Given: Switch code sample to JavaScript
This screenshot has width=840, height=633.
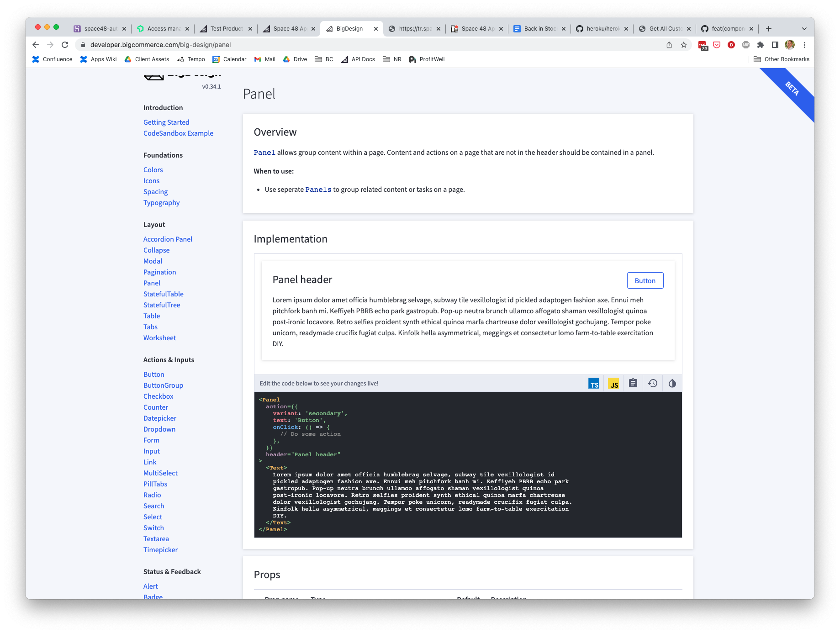Looking at the screenshot, I should coord(613,383).
